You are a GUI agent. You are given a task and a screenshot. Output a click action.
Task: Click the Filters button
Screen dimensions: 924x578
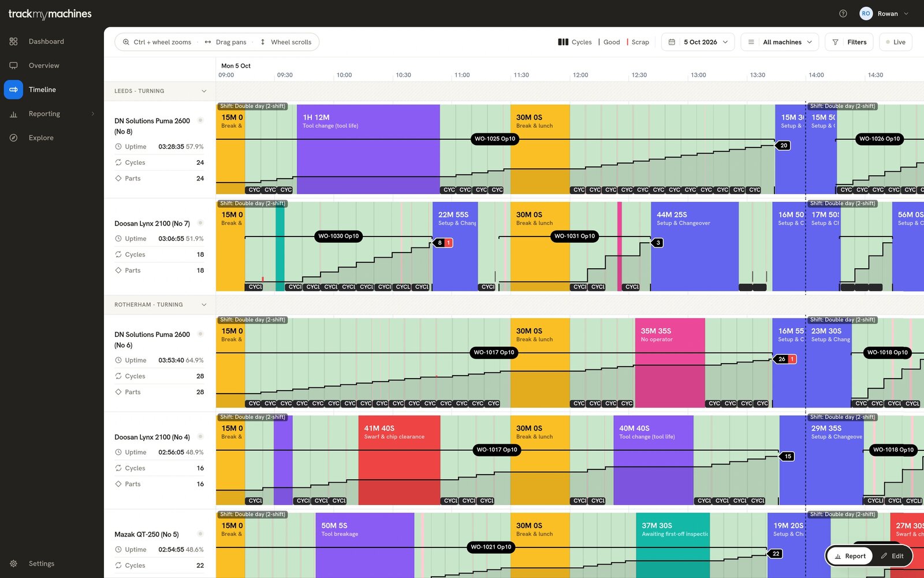(849, 42)
